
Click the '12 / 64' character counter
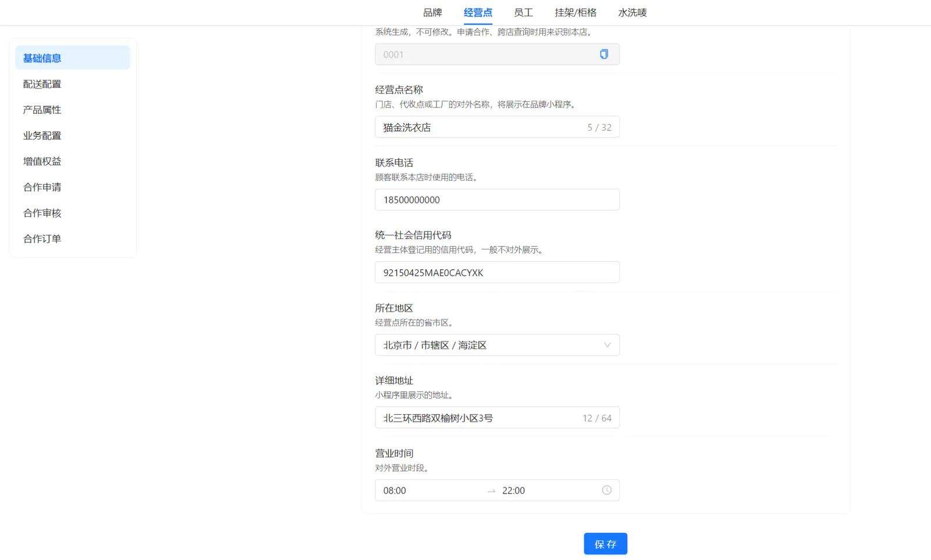pyautogui.click(x=597, y=418)
